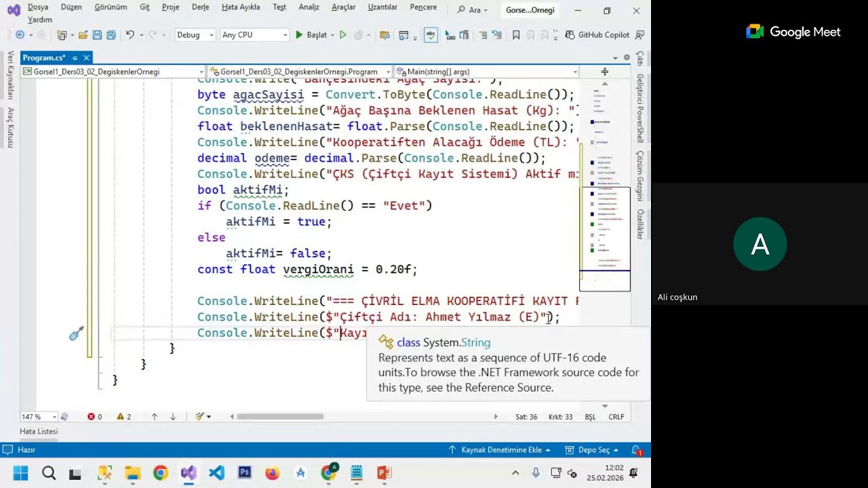The height and width of the screenshot is (488, 868).
Task: Start debugging with the Başlat button
Action: click(x=311, y=35)
